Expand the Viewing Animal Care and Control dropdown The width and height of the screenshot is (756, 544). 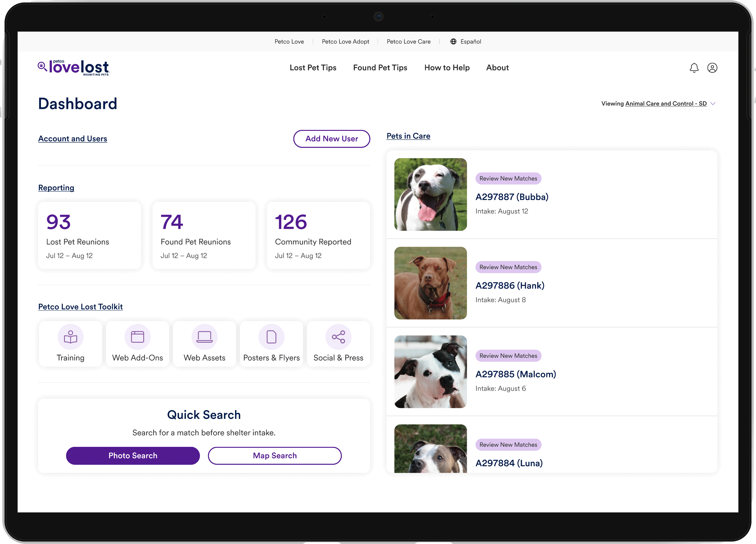713,104
